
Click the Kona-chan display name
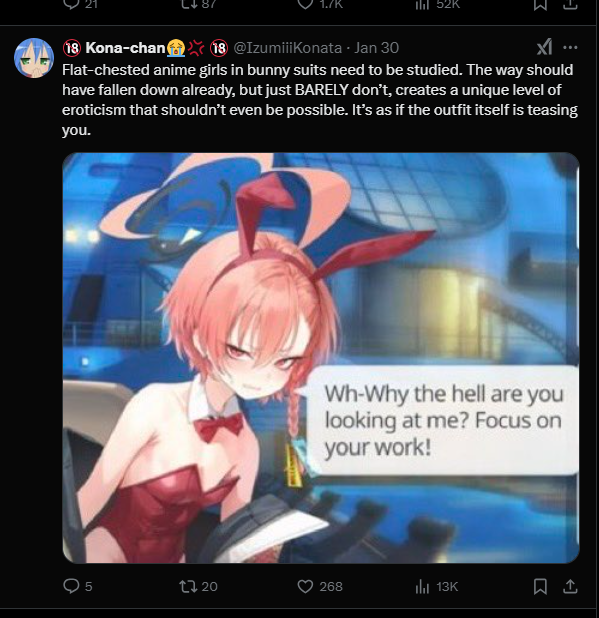click(125, 48)
